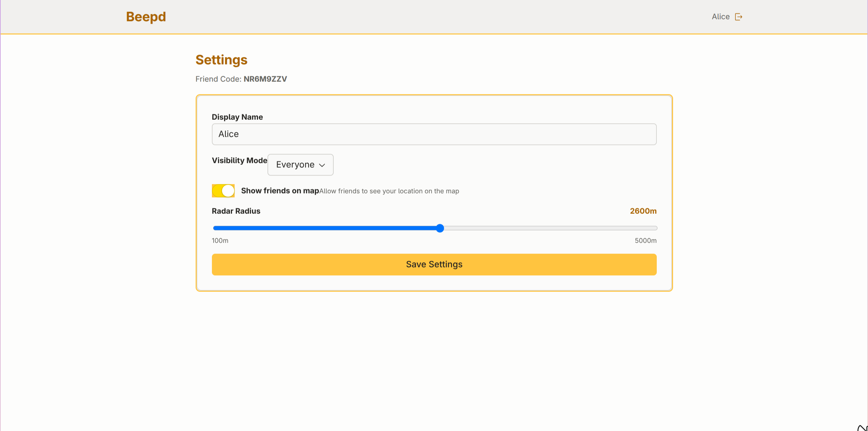The width and height of the screenshot is (868, 431).
Task: Click the blue Radar Radius slider thumb
Action: pos(440,228)
